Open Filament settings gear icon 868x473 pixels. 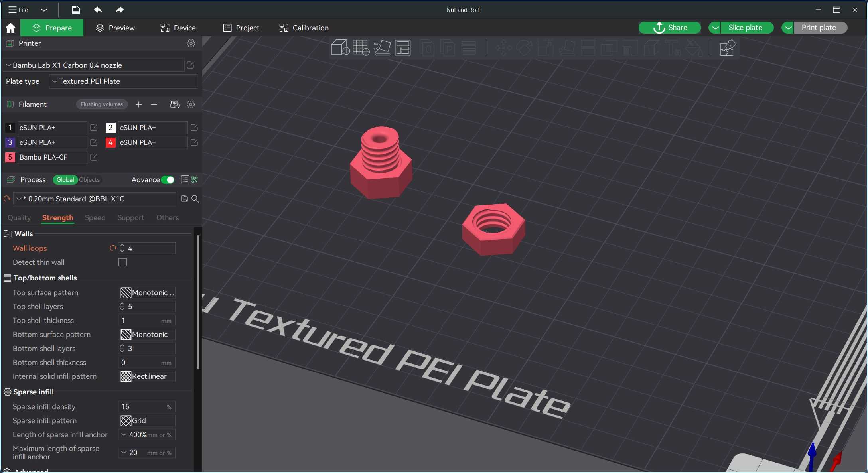point(191,104)
